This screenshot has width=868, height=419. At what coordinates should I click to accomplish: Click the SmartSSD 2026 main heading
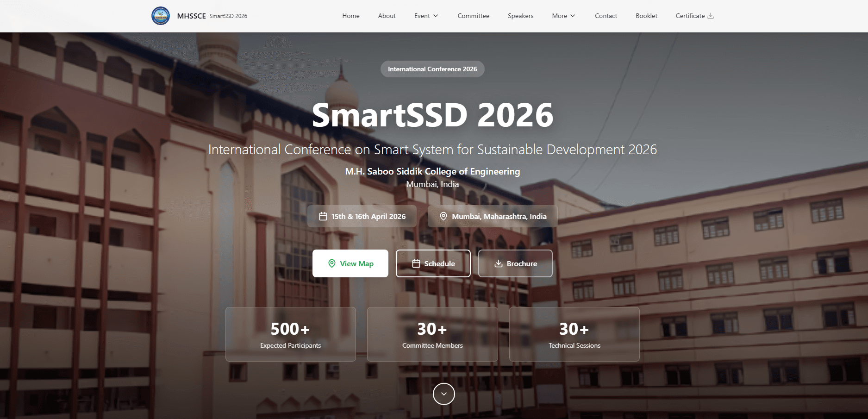coord(432,115)
